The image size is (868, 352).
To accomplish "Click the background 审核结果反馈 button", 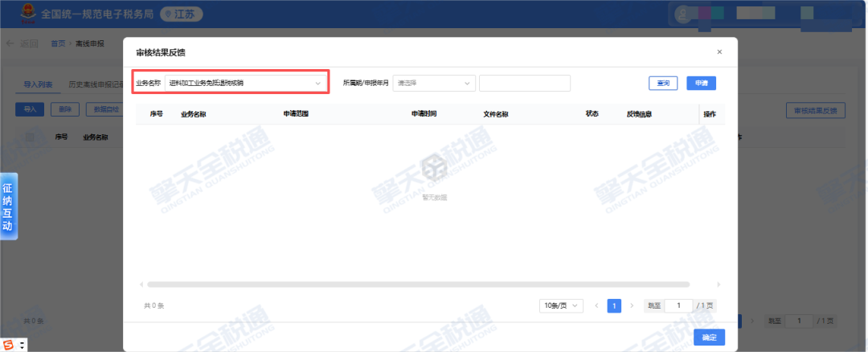I will (x=816, y=110).
